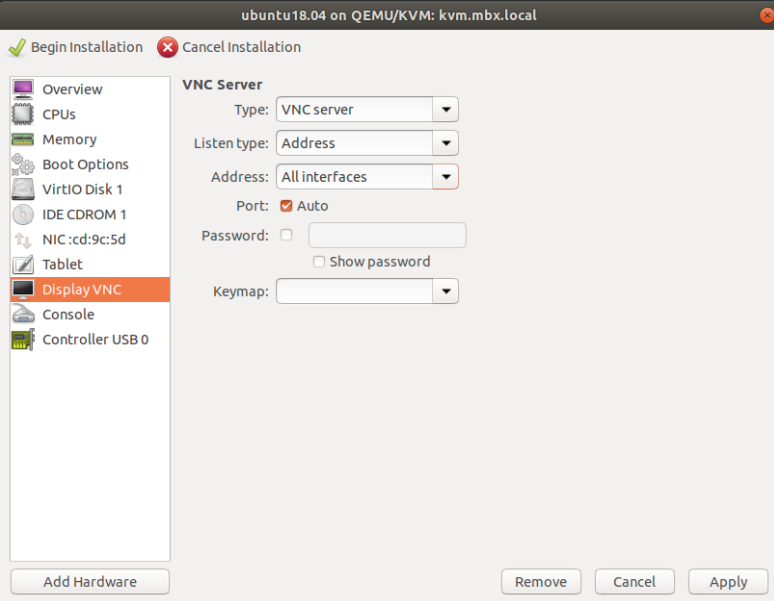Select Memory in the hardware list
Viewport: 774px width, 601px height.
tap(90, 140)
